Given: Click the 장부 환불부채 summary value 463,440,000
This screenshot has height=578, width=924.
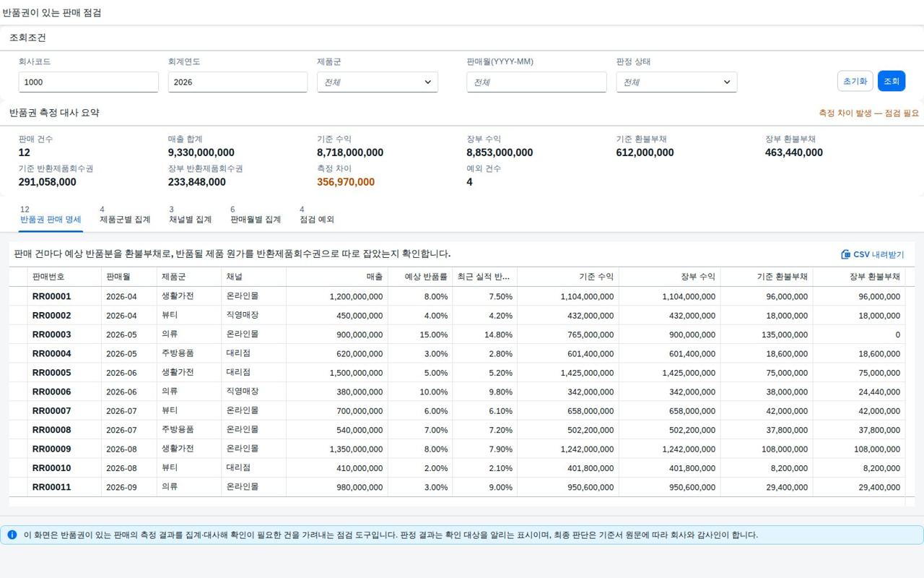Looking at the screenshot, I should (794, 152).
